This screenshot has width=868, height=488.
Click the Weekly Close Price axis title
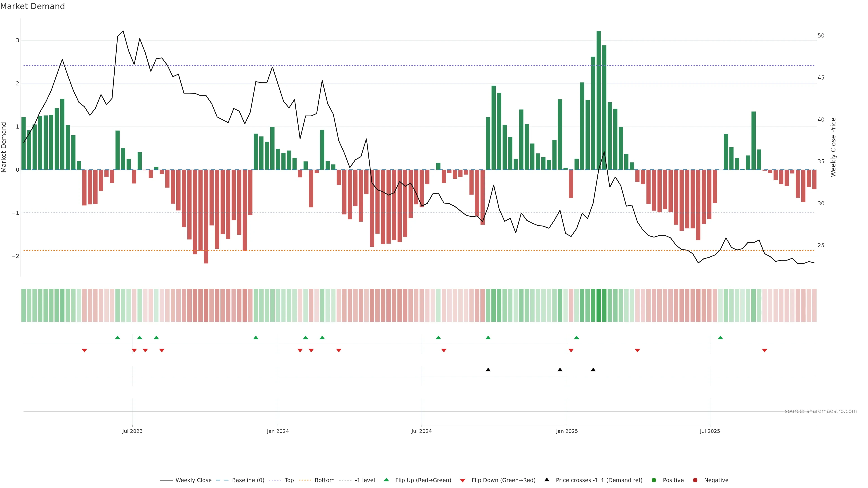833,147
